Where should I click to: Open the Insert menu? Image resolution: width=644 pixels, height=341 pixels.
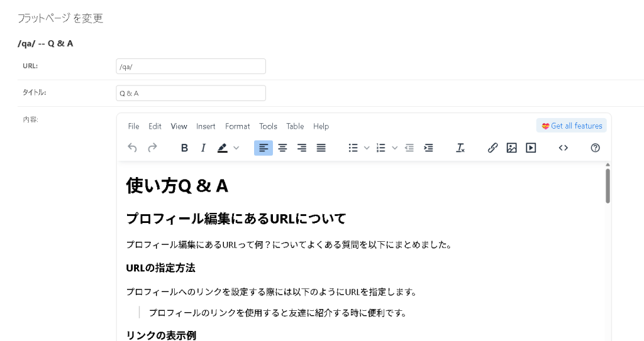[206, 126]
